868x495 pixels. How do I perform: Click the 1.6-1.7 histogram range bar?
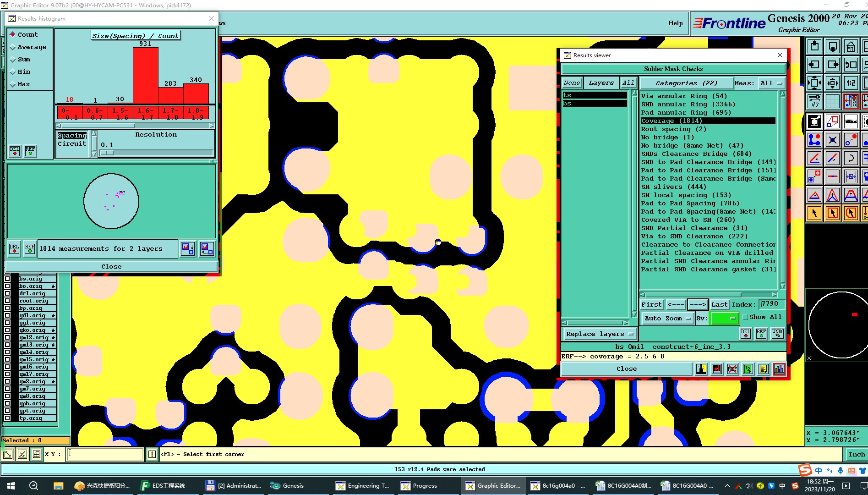pyautogui.click(x=146, y=75)
